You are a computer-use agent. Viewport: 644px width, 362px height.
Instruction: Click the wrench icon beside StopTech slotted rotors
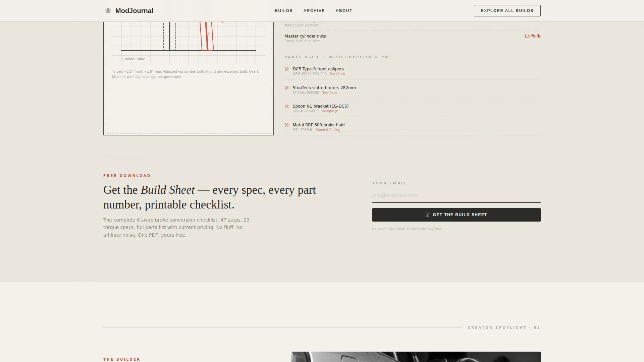287,88
